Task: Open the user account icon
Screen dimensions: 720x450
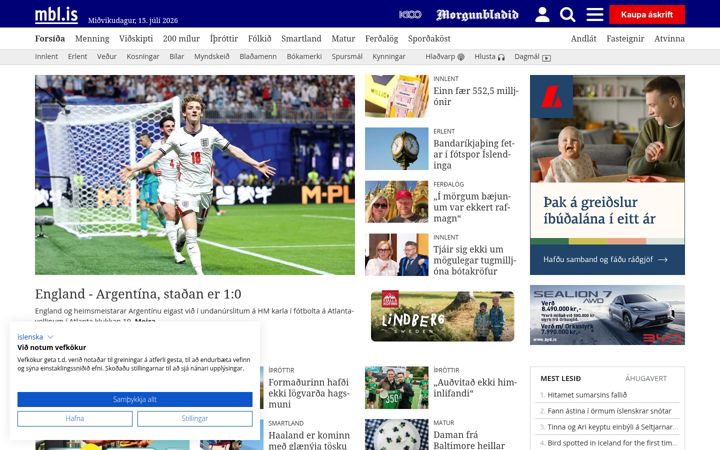Action: 542,14
